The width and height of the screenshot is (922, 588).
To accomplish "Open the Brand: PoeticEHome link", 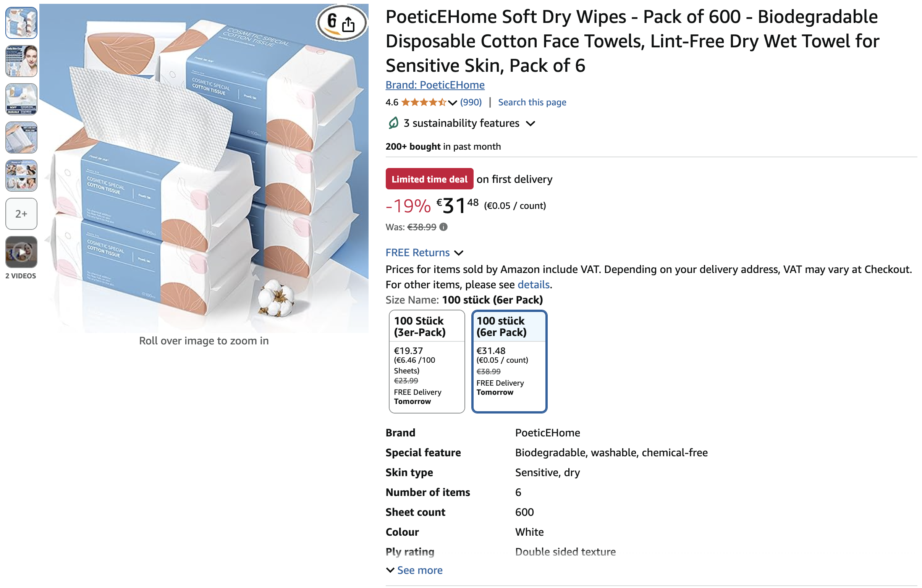I will pos(435,85).
